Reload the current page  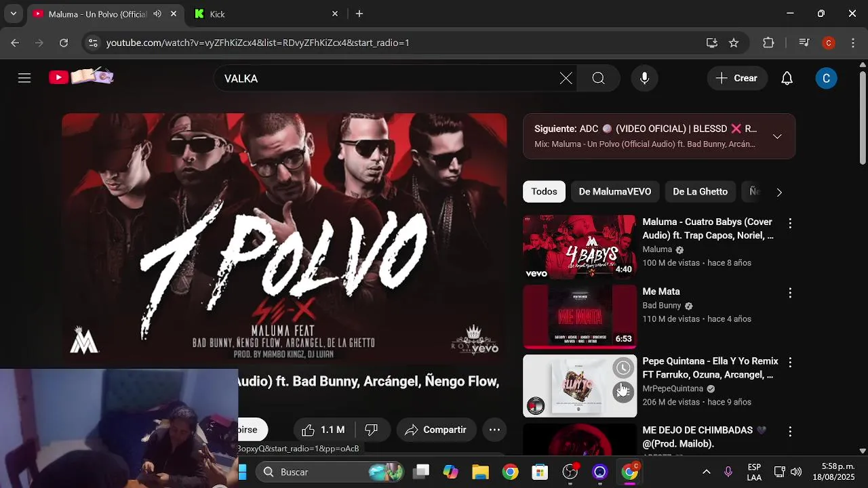64,43
